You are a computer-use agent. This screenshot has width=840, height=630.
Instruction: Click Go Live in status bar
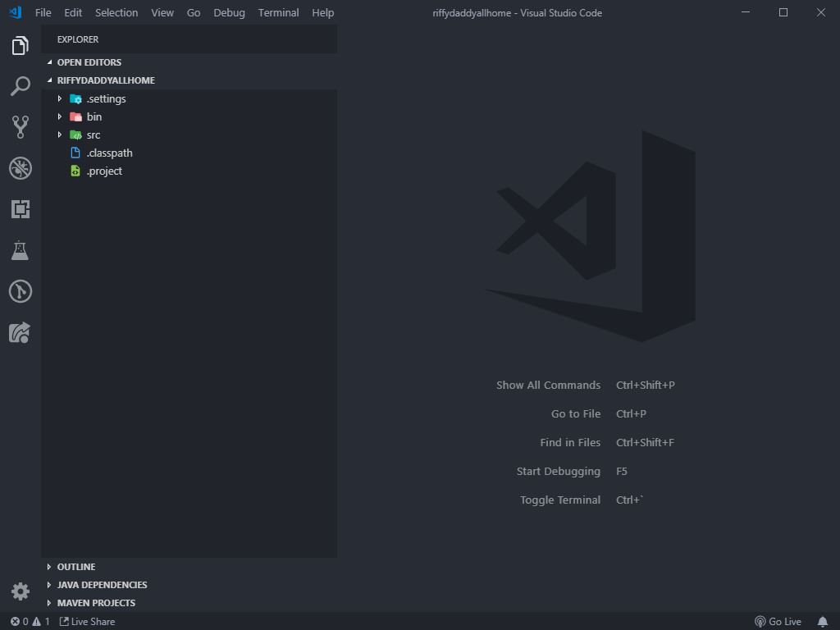pyautogui.click(x=778, y=622)
